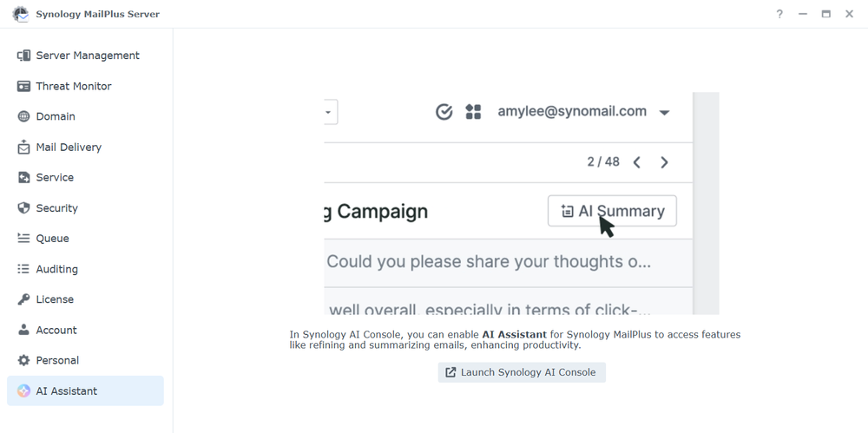
Task: Expand the amylee@synomail.com account dropdown
Action: 664,113
